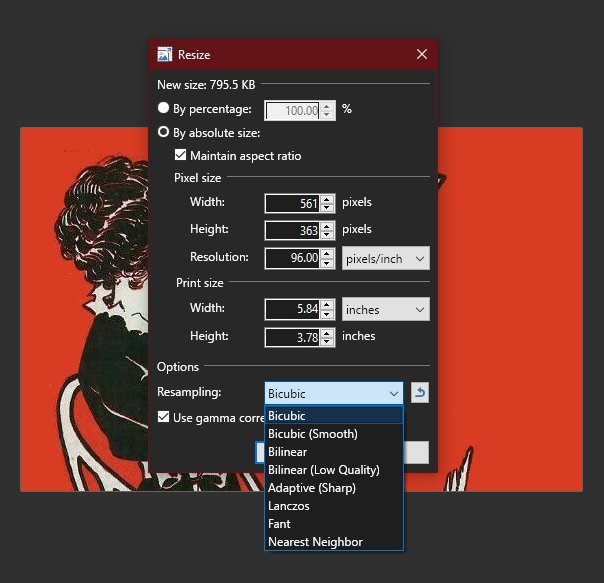This screenshot has height=583, width=604.
Task: Click the print Height input field
Action: (x=293, y=337)
